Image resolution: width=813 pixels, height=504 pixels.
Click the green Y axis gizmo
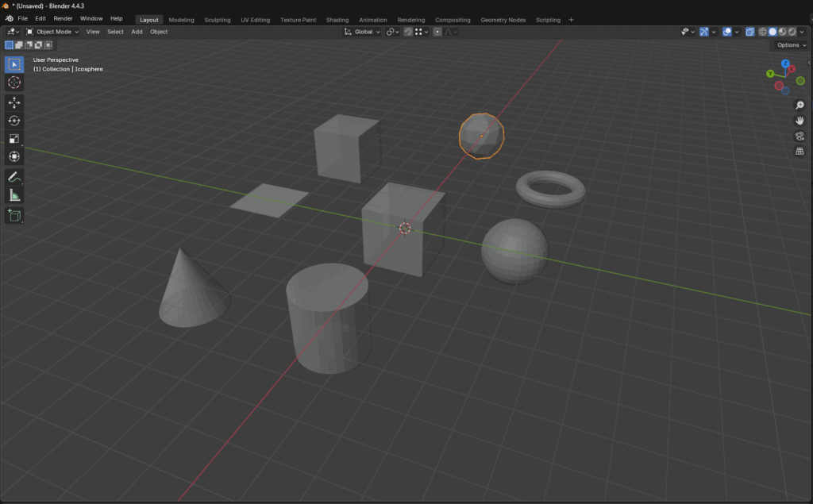click(770, 74)
